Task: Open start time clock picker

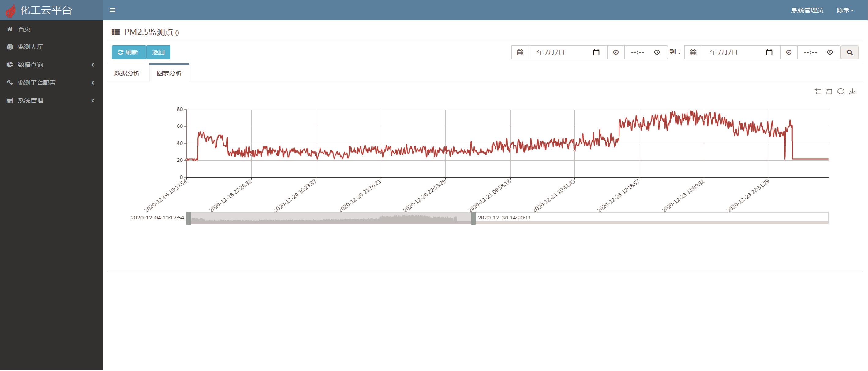Action: (x=657, y=52)
